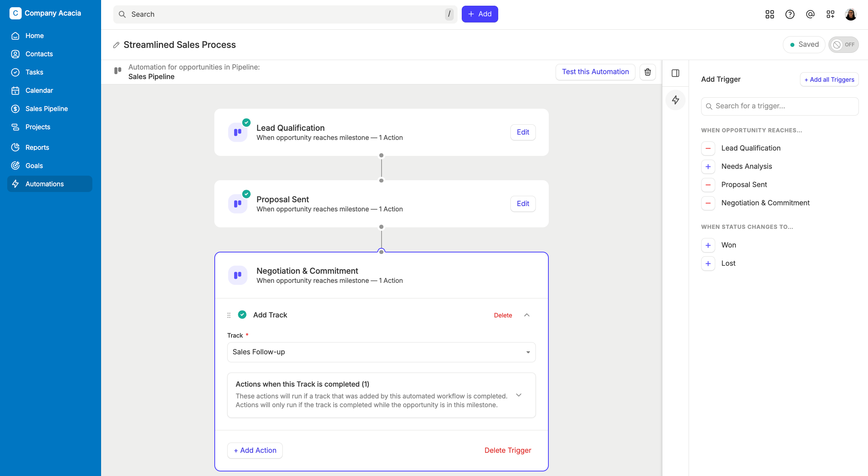Viewport: 868px width, 476px height.
Task: Open the apps grid icon in header
Action: pos(770,14)
